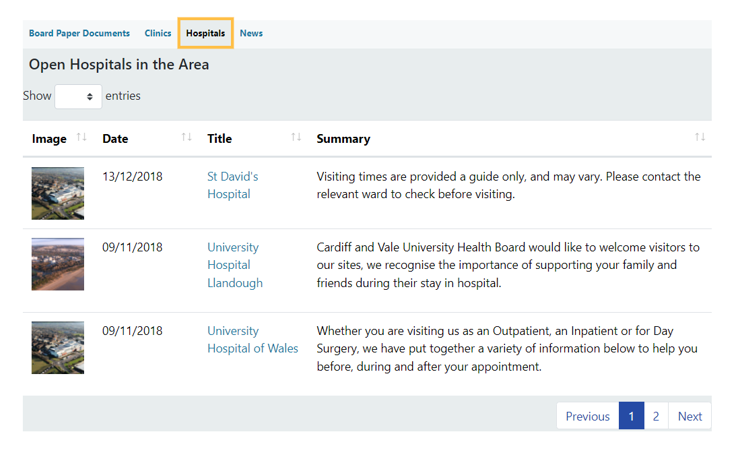Click University Hospital Llandough thumbnail image
738x459 pixels.
(58, 264)
